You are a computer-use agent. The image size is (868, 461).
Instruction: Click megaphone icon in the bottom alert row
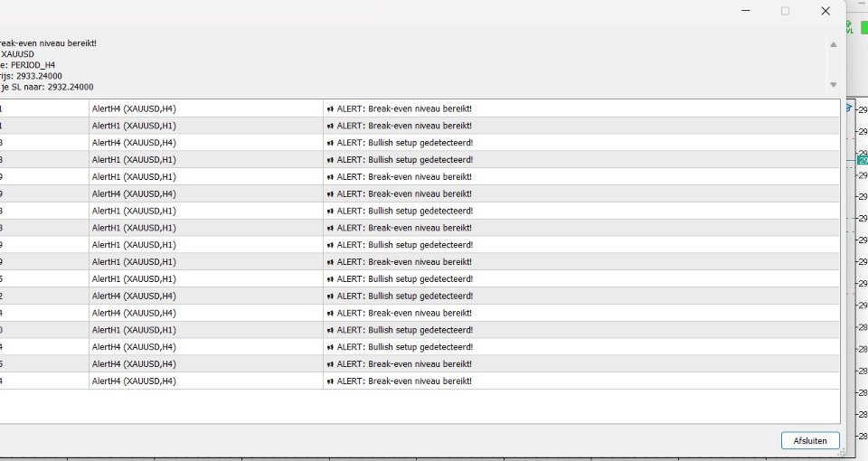point(331,381)
